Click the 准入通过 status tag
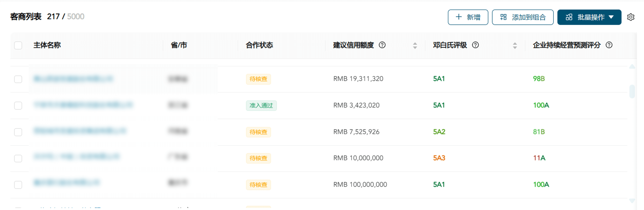The width and height of the screenshot is (644, 210). tap(261, 106)
